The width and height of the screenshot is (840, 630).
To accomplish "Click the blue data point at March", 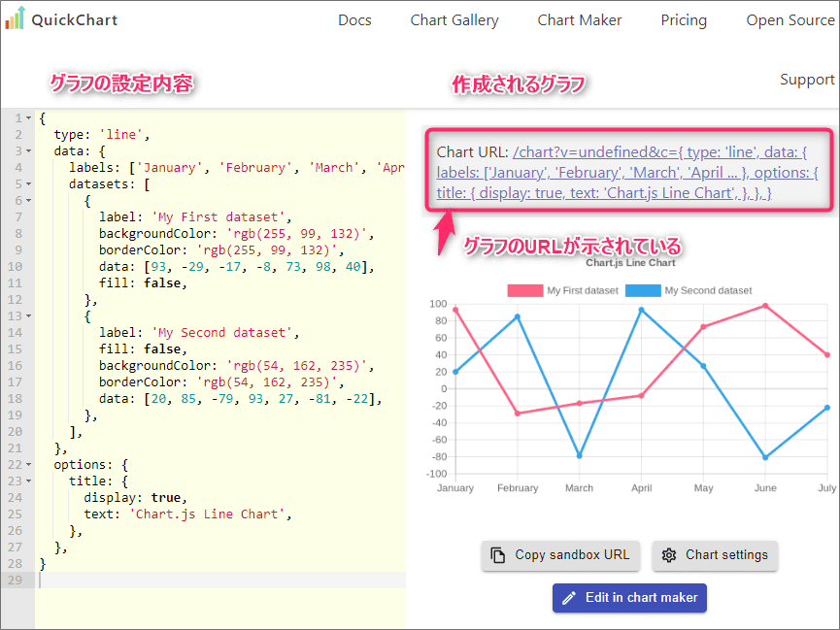I will [579, 456].
